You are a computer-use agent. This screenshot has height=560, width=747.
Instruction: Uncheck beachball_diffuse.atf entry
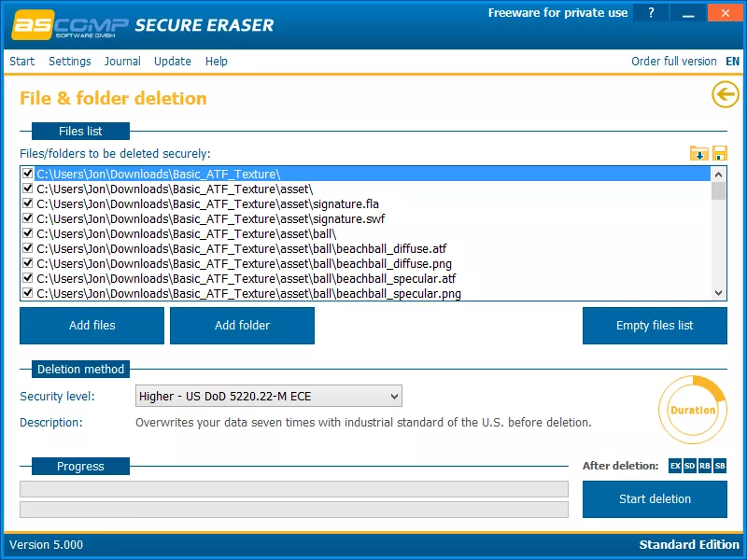(28, 248)
